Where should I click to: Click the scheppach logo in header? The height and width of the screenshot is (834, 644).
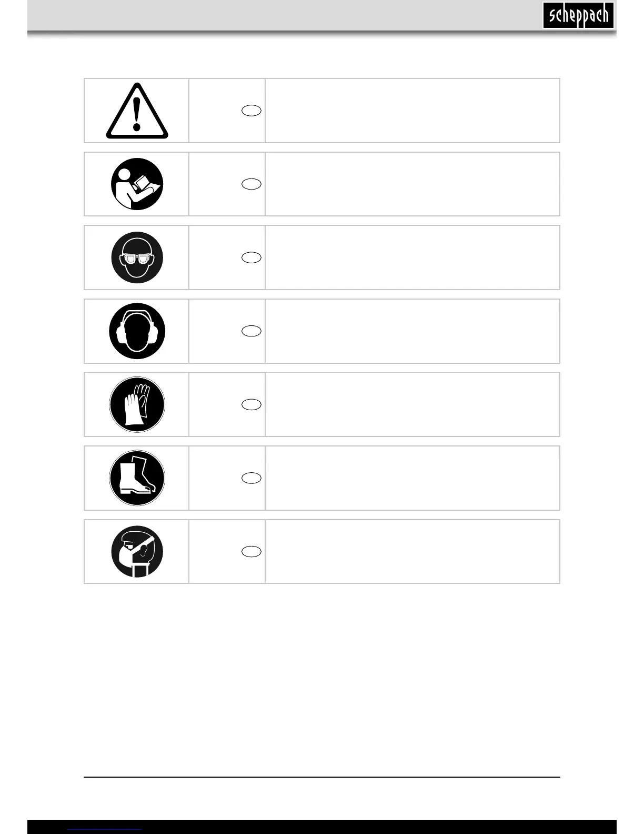click(578, 16)
